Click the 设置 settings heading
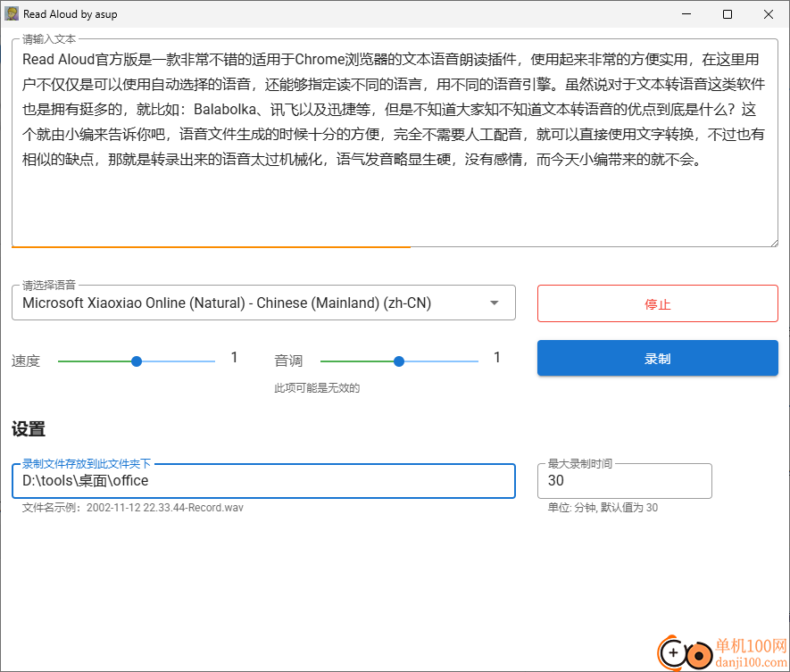The image size is (790, 672). 29,429
